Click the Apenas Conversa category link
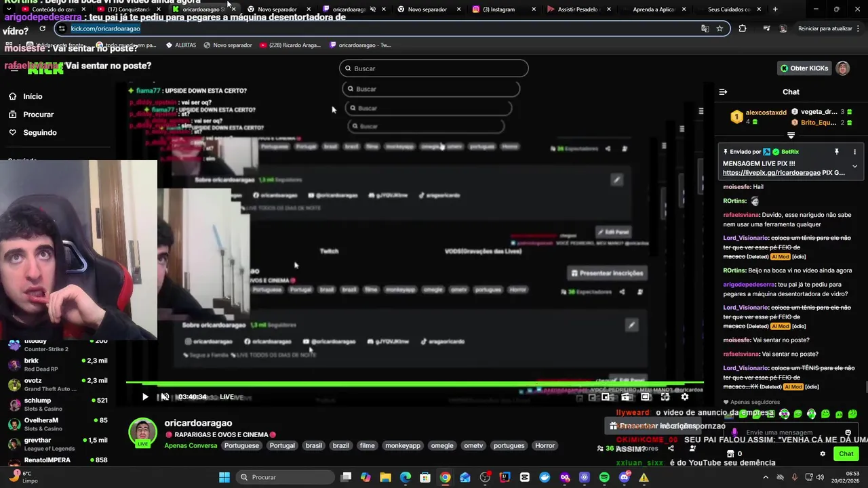The width and height of the screenshot is (868, 488). click(x=191, y=446)
